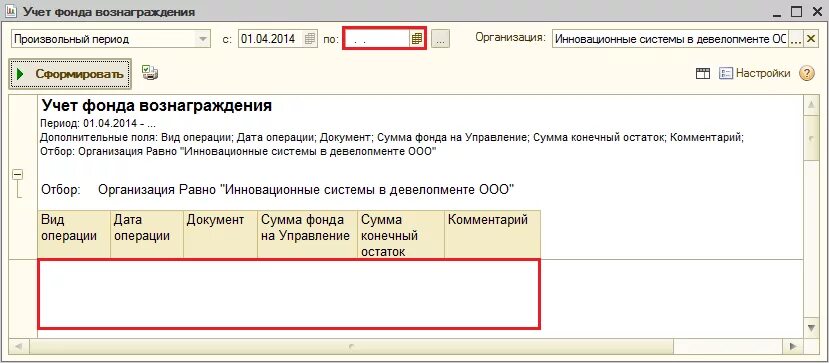Click 'Сумма фонда на Управление' column header
This screenshot has width=829, height=363.
tap(308, 234)
